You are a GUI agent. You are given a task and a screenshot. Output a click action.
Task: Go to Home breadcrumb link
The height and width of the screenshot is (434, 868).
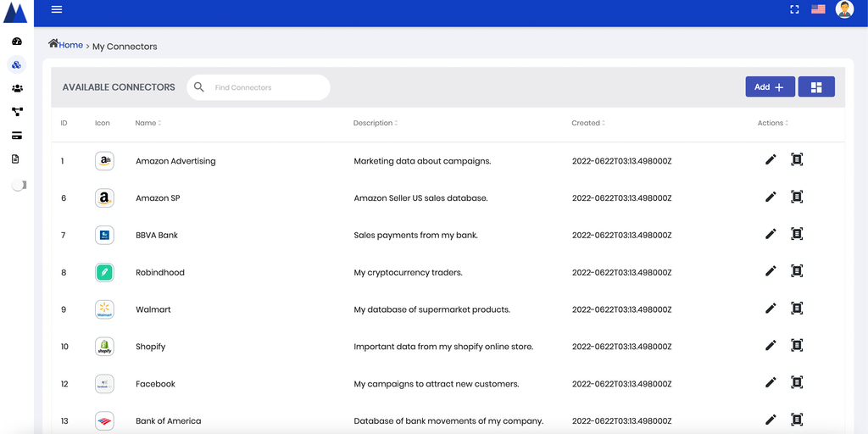[x=70, y=45]
